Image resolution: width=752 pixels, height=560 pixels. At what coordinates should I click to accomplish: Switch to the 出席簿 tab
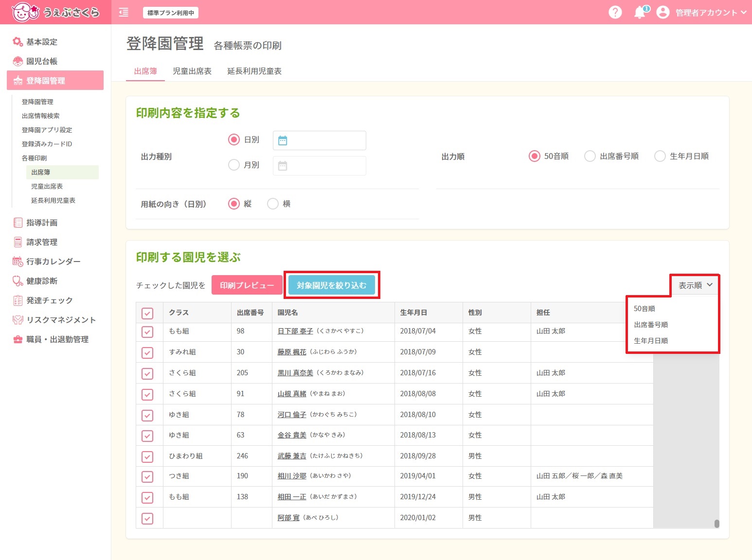(145, 71)
